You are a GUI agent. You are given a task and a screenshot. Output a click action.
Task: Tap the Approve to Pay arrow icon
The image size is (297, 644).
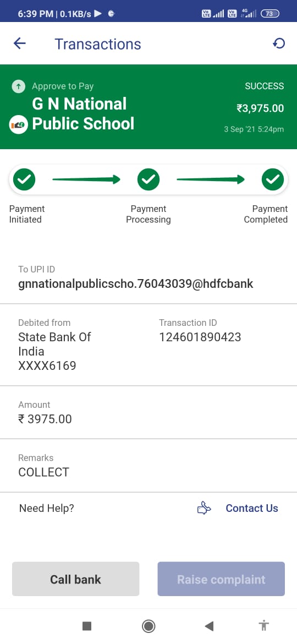tap(18, 86)
